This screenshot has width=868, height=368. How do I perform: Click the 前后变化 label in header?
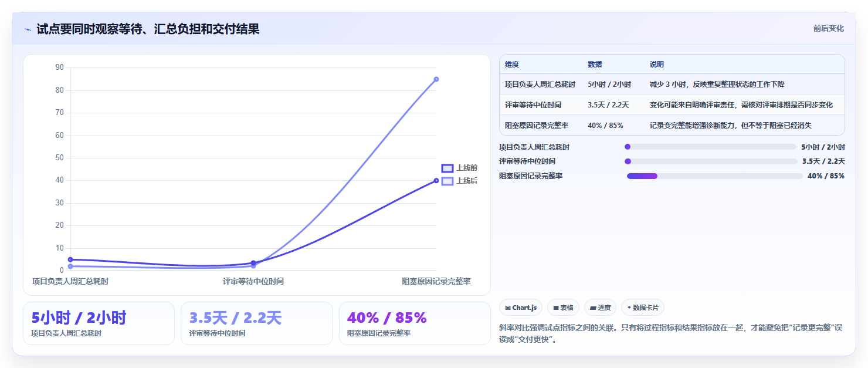tap(828, 28)
